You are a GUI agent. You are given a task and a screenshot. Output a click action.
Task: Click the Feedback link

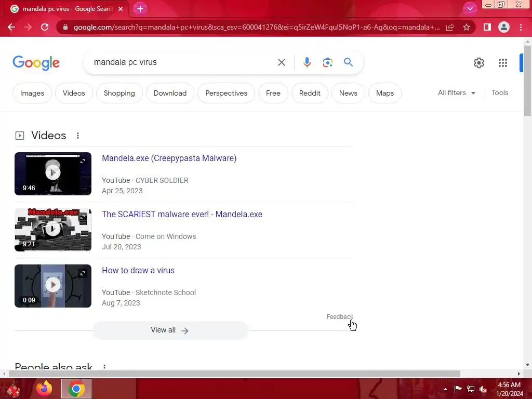coord(340,316)
